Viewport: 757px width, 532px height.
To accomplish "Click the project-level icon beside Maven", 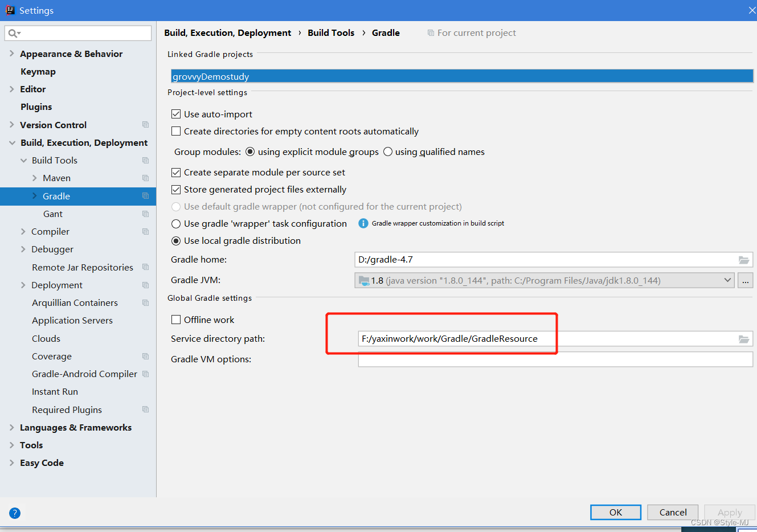I will tap(145, 178).
